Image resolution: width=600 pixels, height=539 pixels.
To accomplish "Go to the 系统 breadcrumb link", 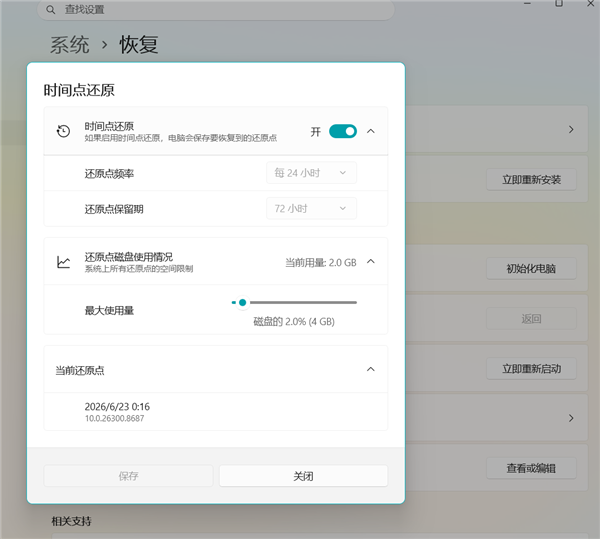I will coord(70,45).
